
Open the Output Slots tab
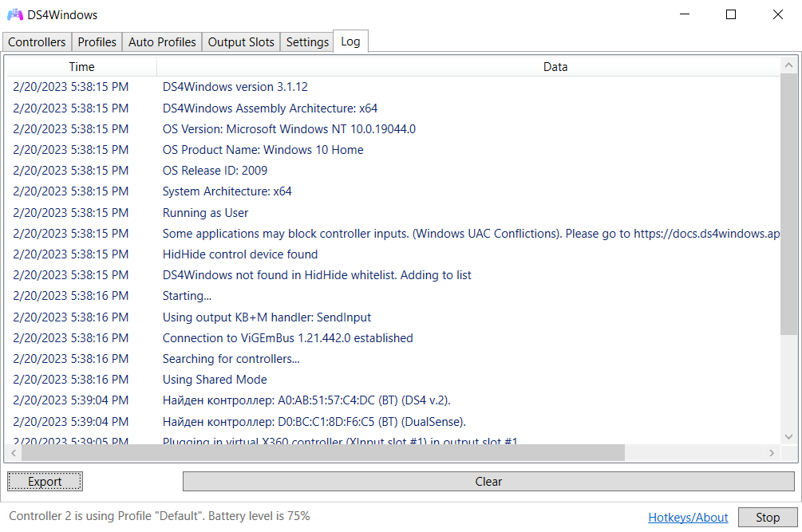click(x=241, y=42)
